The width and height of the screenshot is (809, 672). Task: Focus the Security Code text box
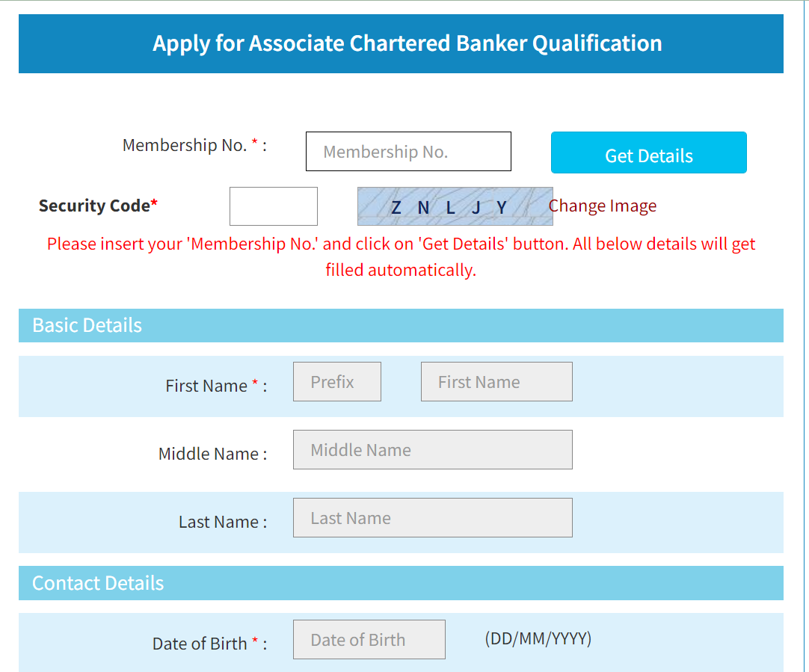(x=274, y=206)
